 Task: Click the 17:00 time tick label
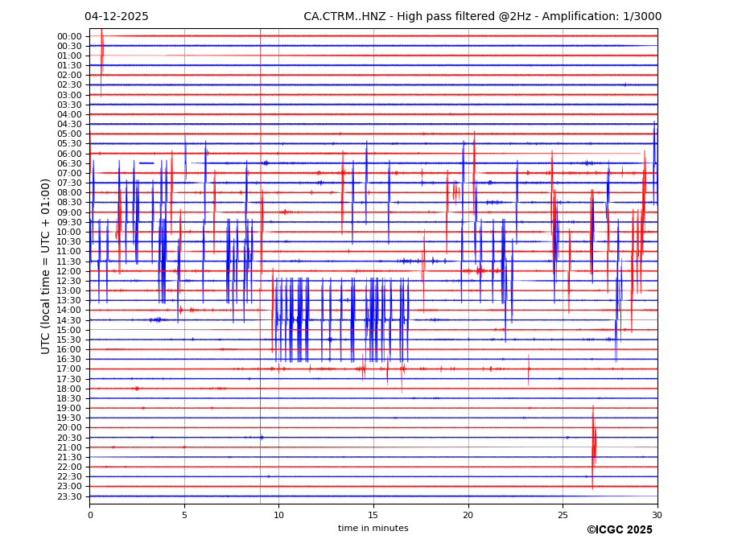[69, 369]
